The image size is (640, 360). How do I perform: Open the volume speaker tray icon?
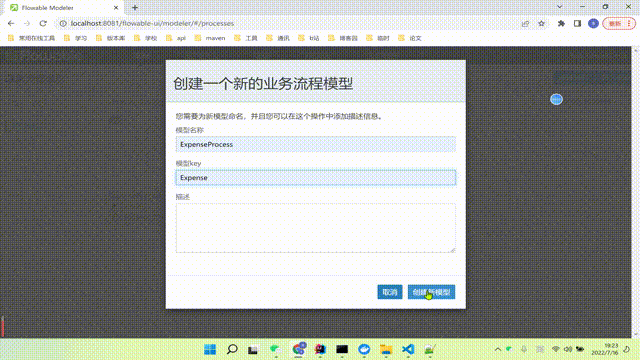[568, 349]
